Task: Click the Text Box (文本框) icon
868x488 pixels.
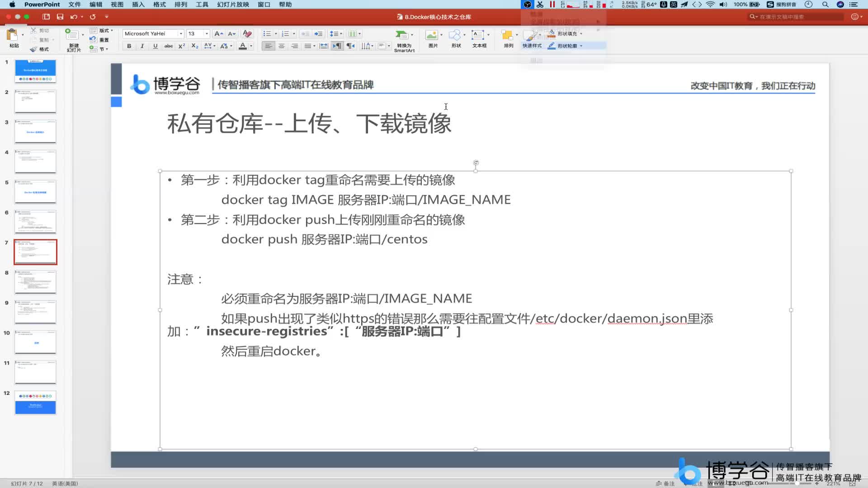Action: coord(478,35)
